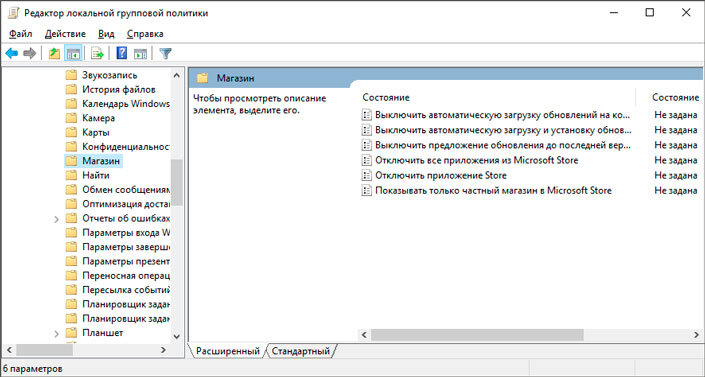This screenshot has height=377, width=705.
Task: Select Выключить автоматическую загрузку обновлений на ко… policy
Action: point(503,115)
